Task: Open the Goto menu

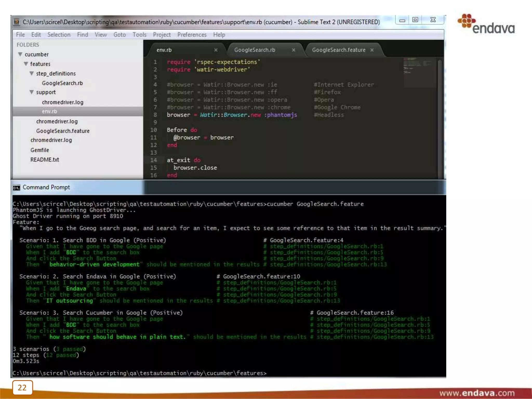Action: (119, 35)
